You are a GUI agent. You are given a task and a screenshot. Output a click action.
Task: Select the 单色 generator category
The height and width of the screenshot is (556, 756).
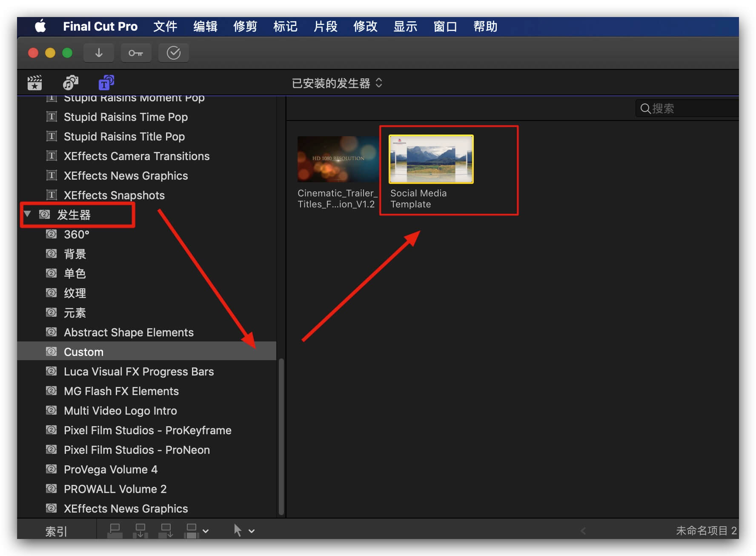pos(147,274)
